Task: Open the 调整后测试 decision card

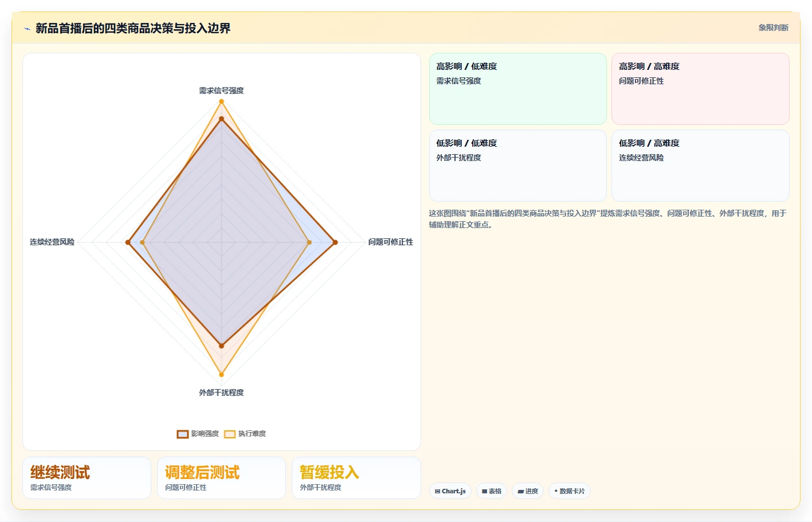Action: [221, 478]
